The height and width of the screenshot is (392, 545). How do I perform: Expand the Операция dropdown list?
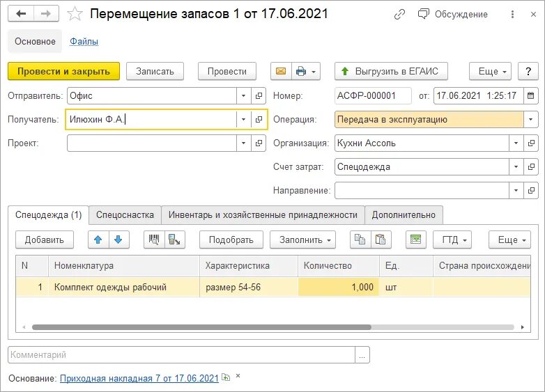click(x=530, y=120)
